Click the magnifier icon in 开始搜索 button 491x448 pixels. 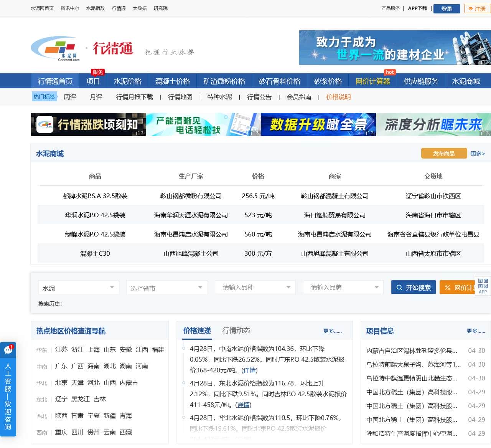[x=399, y=287]
